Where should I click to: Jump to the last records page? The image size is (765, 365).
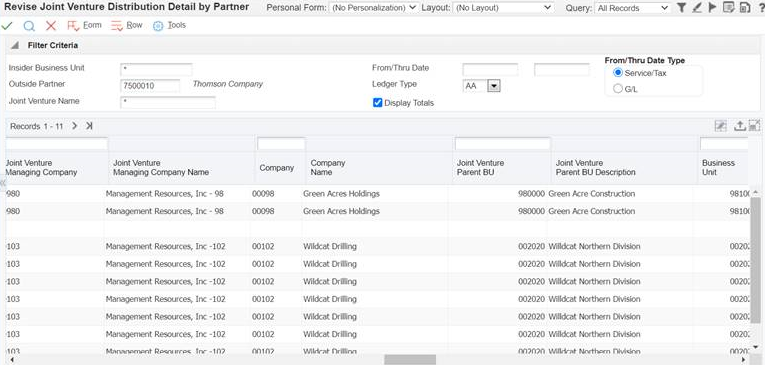(89, 126)
